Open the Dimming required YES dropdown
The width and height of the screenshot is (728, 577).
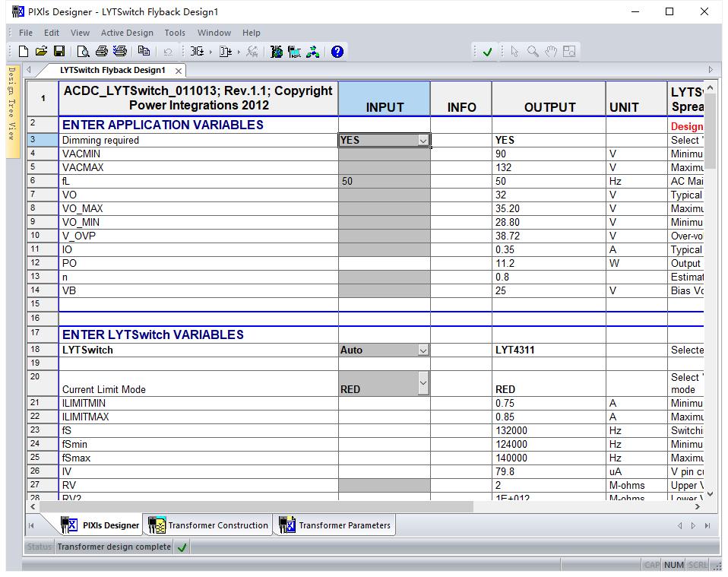point(423,141)
